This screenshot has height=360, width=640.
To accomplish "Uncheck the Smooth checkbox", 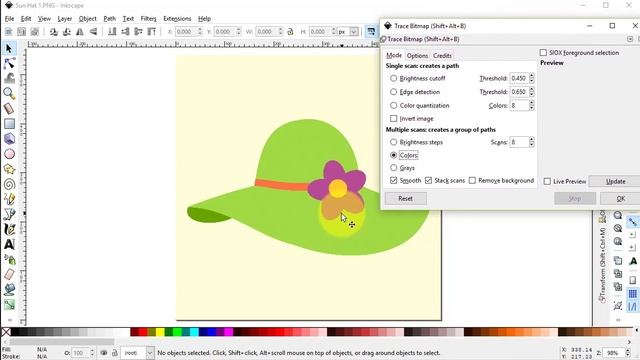I will click(x=393, y=180).
